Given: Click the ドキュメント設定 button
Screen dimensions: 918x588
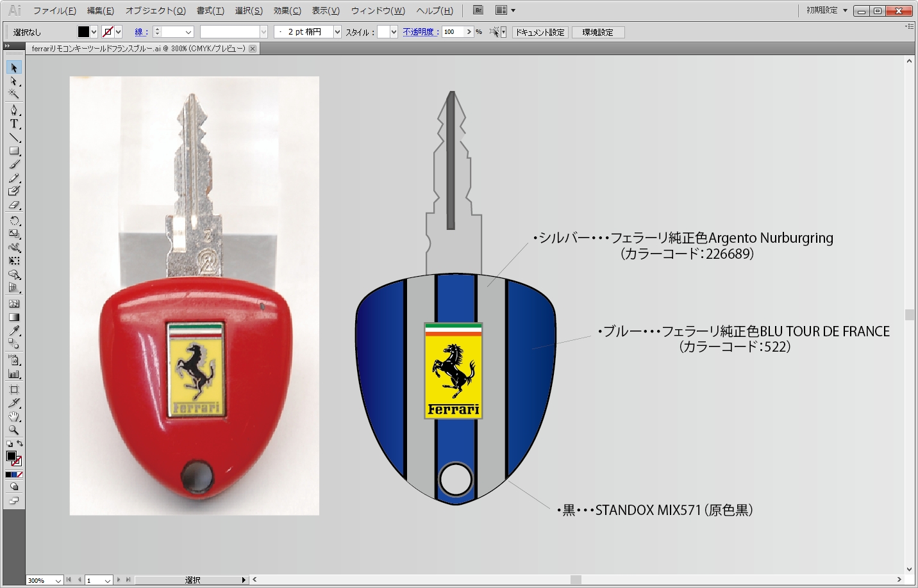Looking at the screenshot, I should tap(540, 32).
